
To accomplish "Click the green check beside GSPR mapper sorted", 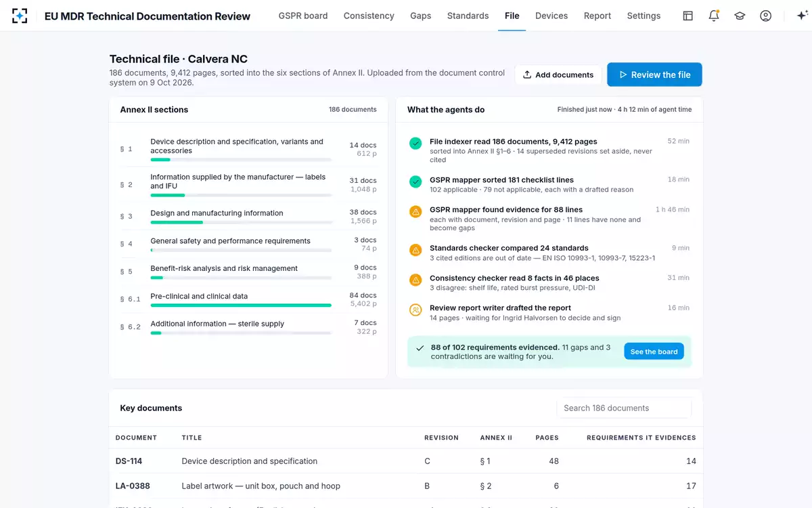I will (415, 182).
